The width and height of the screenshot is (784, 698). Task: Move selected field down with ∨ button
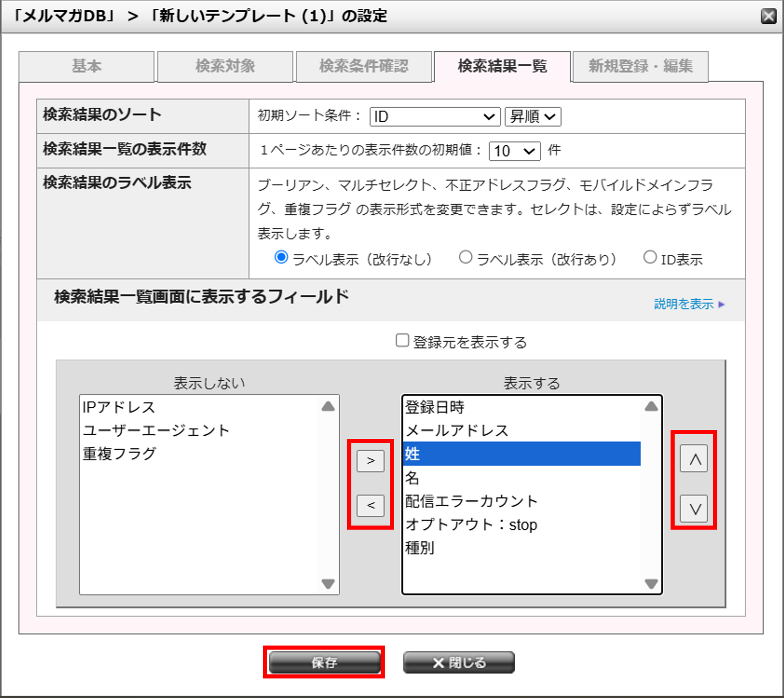pos(694,508)
